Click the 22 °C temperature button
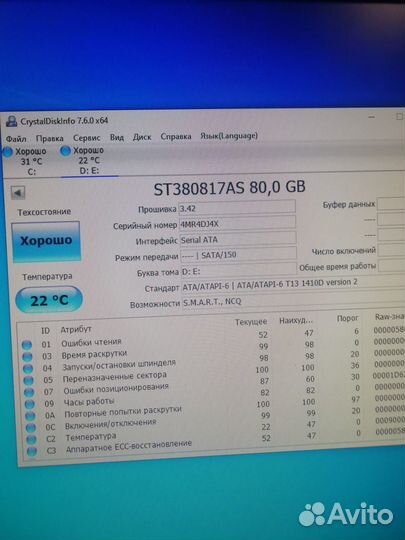Image resolution: width=405 pixels, height=540 pixels. tap(49, 300)
